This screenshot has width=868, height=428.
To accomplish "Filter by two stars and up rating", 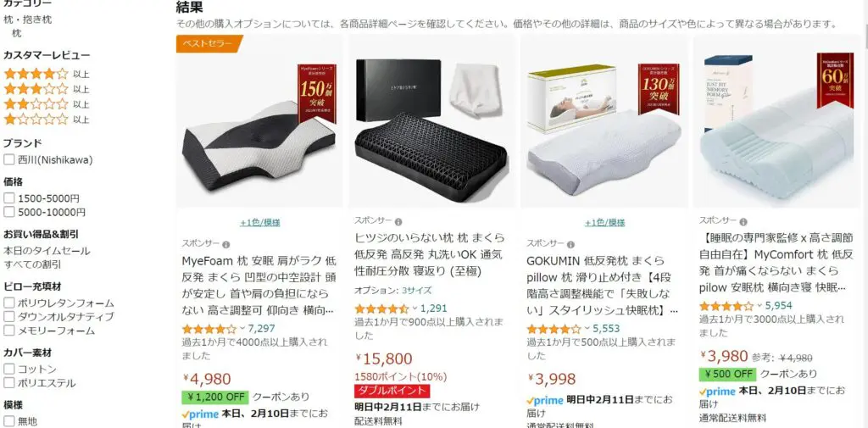I will click(46, 104).
